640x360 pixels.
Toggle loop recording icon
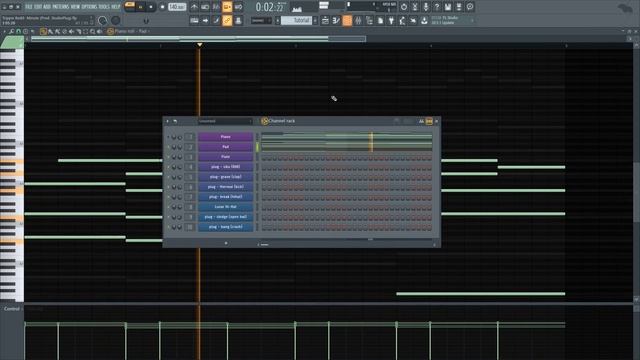[238, 7]
